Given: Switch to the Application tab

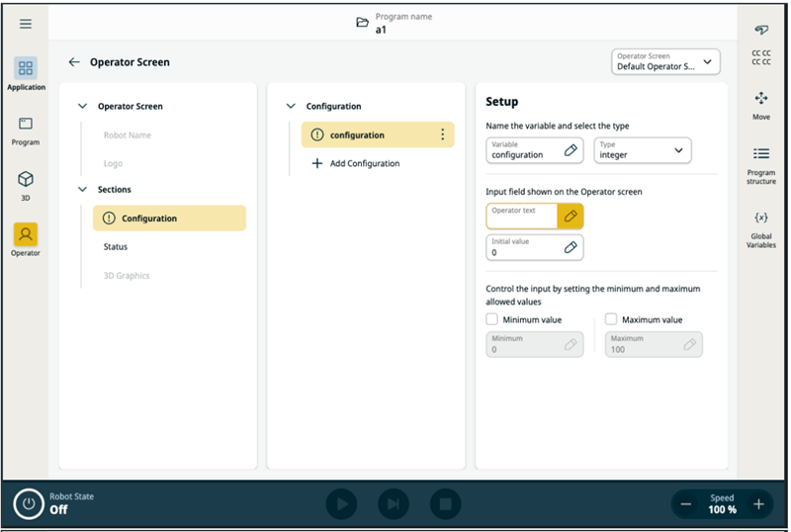Looking at the screenshot, I should tap(26, 74).
